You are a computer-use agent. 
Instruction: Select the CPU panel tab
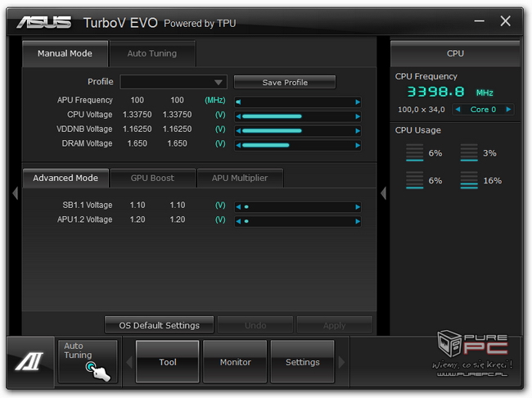pos(455,54)
